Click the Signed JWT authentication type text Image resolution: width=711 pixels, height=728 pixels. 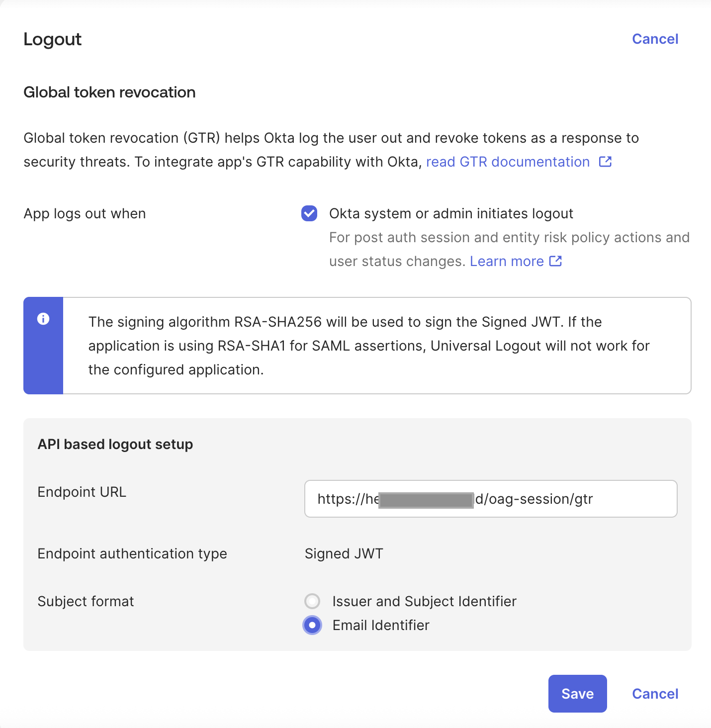click(344, 553)
